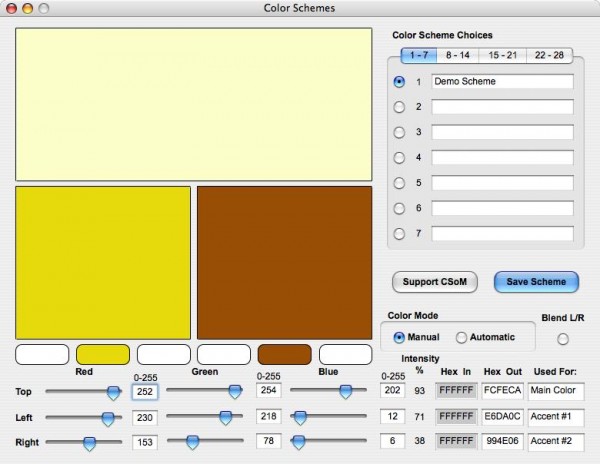Click the large pale yellow top color panel
Image resolution: width=600 pixels, height=464 pixels.
tap(194, 104)
